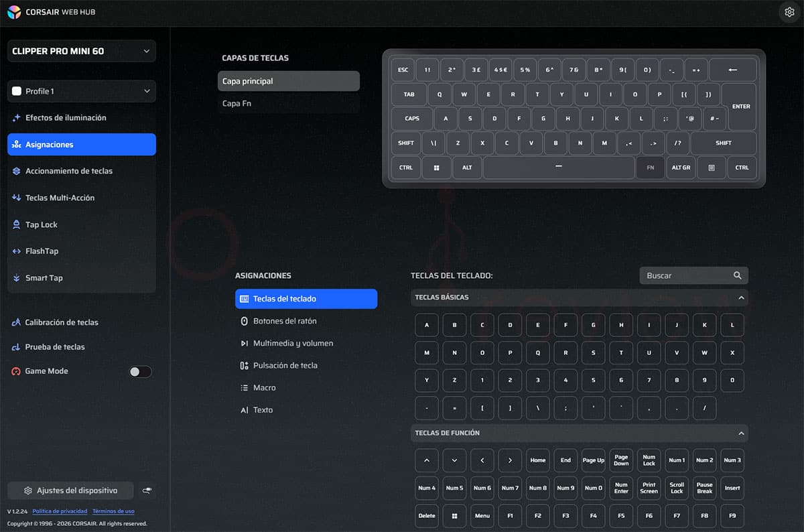Assign the Print Screen function key

pyautogui.click(x=649, y=488)
